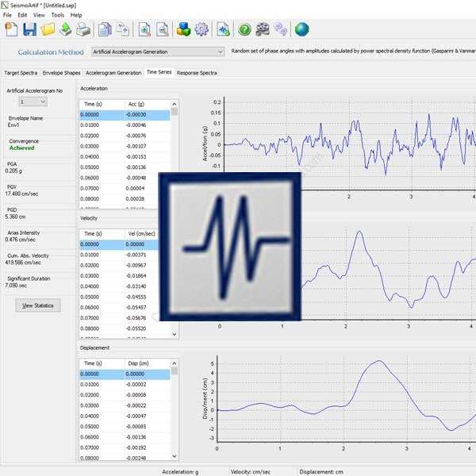This screenshot has width=476, height=476.
Task: Open the Tools menu
Action: tap(58, 14)
